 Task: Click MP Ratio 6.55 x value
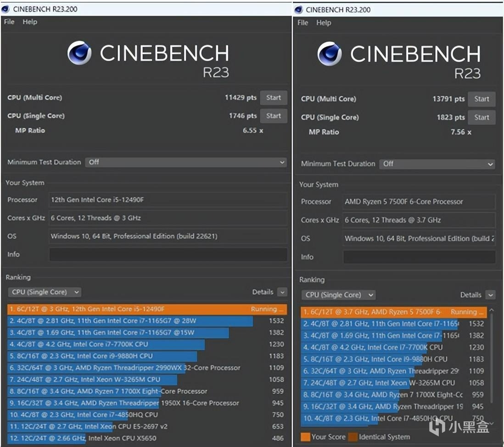coord(253,130)
